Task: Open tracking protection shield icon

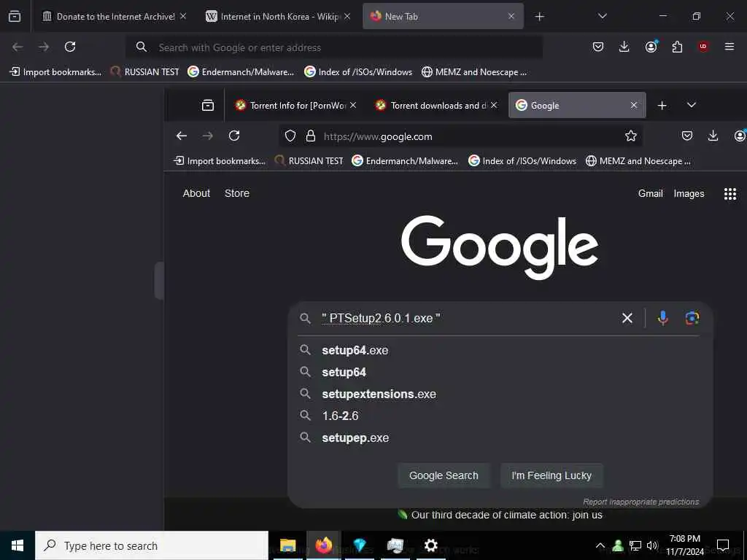Action: coord(290,136)
